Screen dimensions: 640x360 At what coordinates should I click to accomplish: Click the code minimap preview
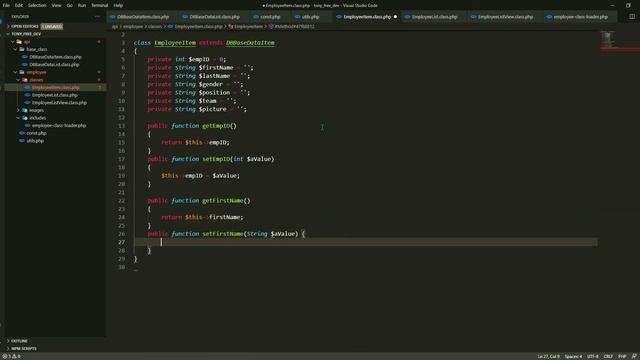(607, 40)
